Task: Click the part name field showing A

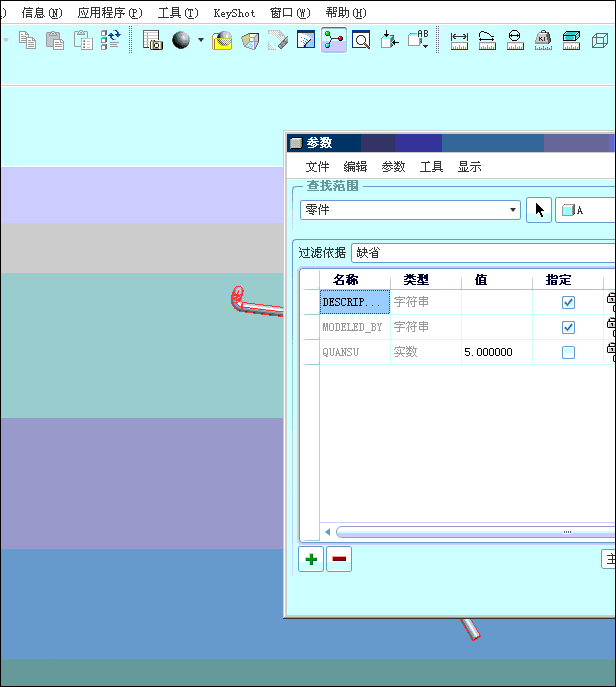Action: click(x=585, y=210)
